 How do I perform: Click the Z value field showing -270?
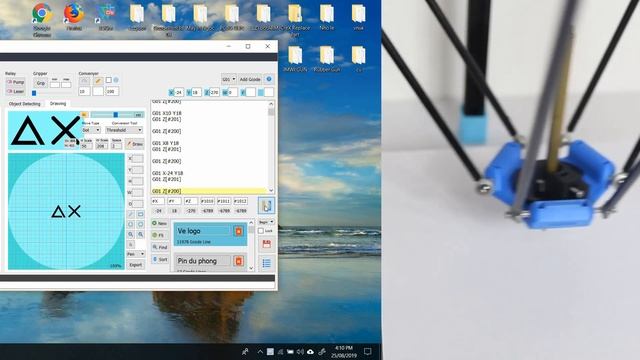coord(214,93)
